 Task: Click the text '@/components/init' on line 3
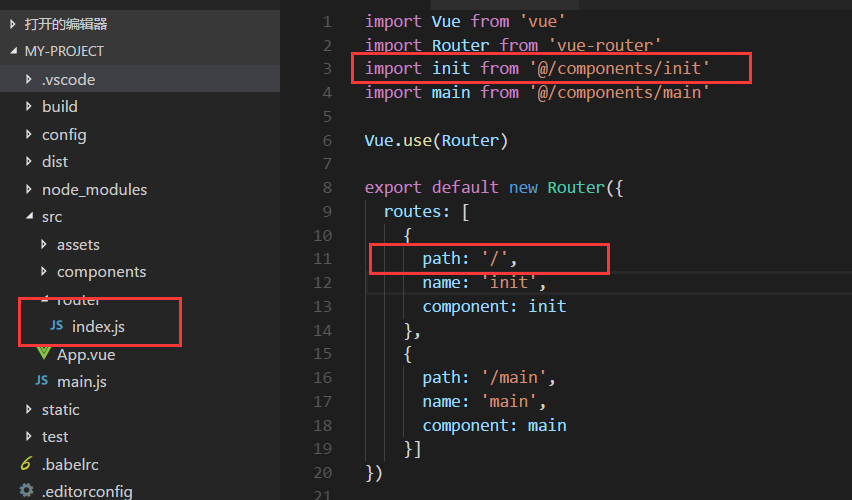click(x=619, y=68)
